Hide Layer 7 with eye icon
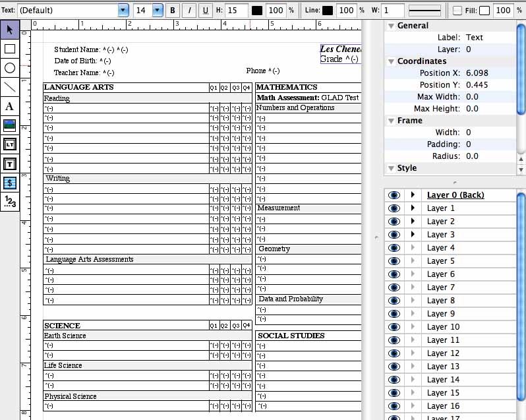Viewport: 526px width, 420px height. pyautogui.click(x=394, y=287)
